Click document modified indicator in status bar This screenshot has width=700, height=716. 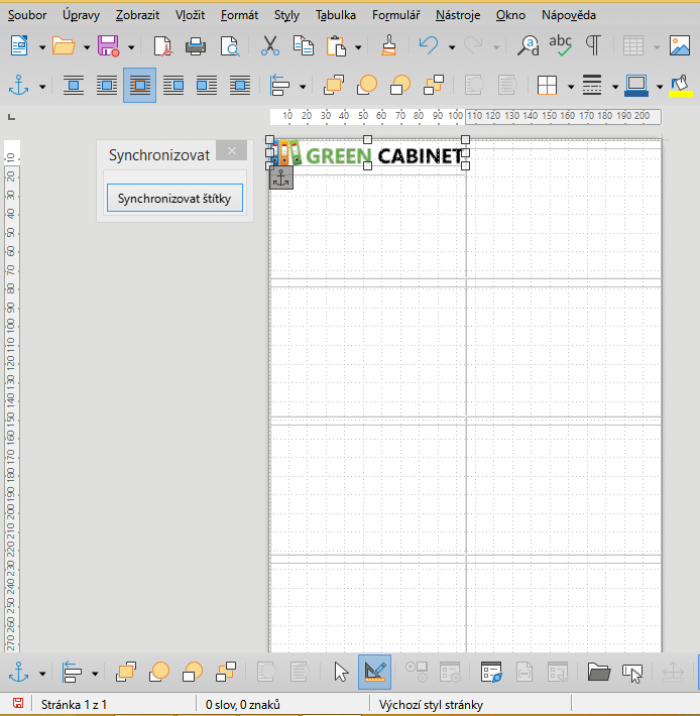[x=18, y=704]
